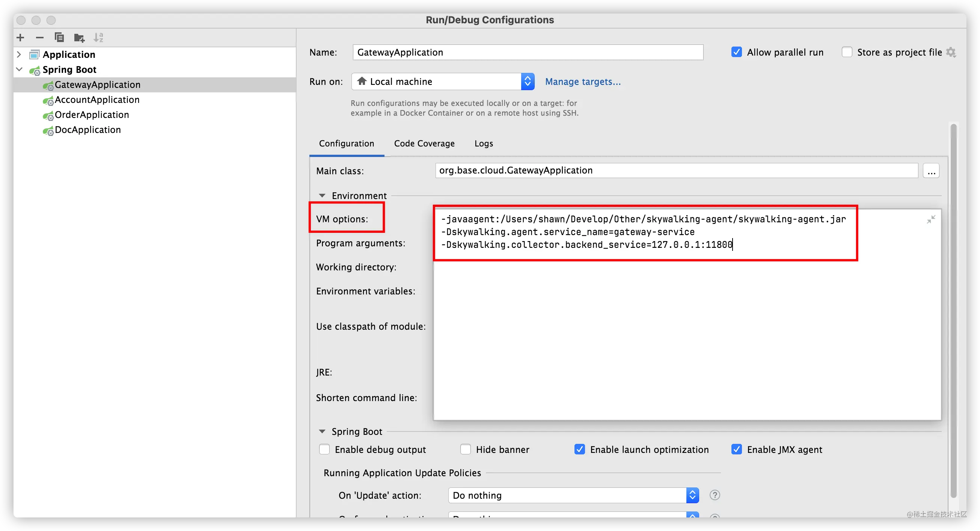The image size is (980, 531).
Task: Remove configuration with the minus icon
Action: tap(39, 38)
